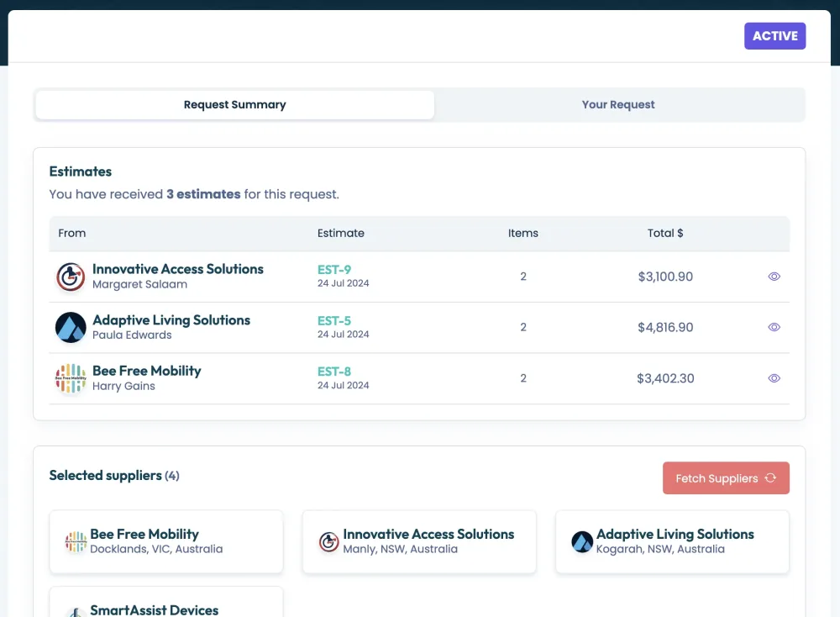This screenshot has height=617, width=840.
Task: Open the EST-5 estimate link
Action: (x=334, y=320)
